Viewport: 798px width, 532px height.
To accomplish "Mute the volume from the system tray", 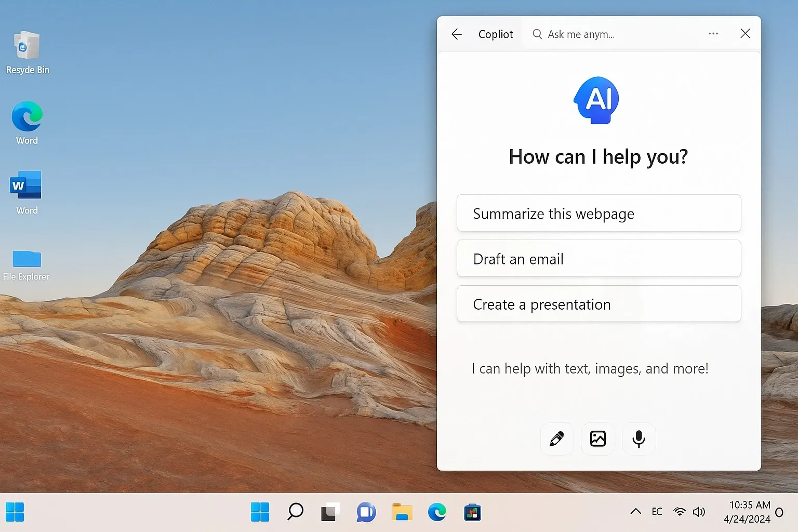I will click(699, 512).
